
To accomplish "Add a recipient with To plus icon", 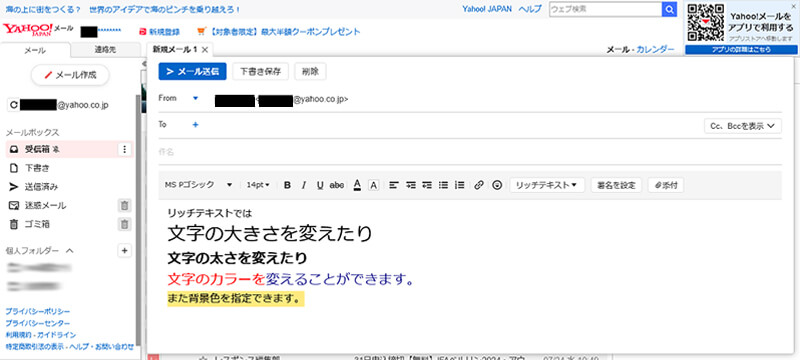I will pos(195,124).
